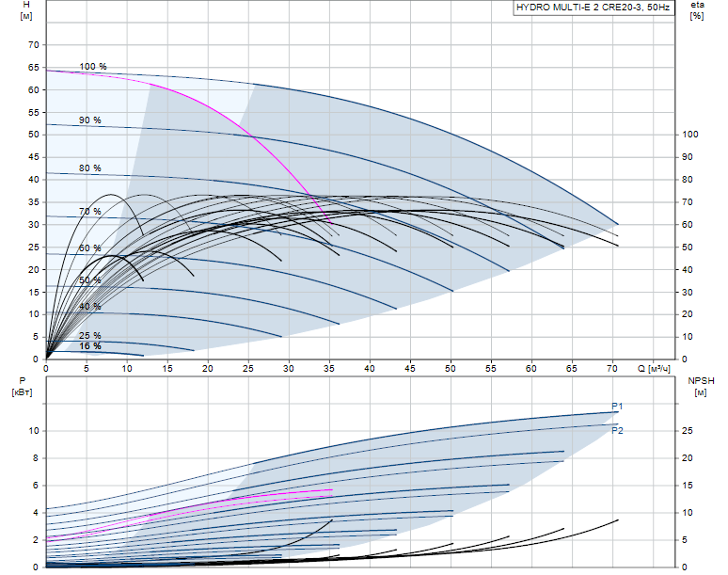Click tick value 65 on the Q flow axis

point(572,369)
